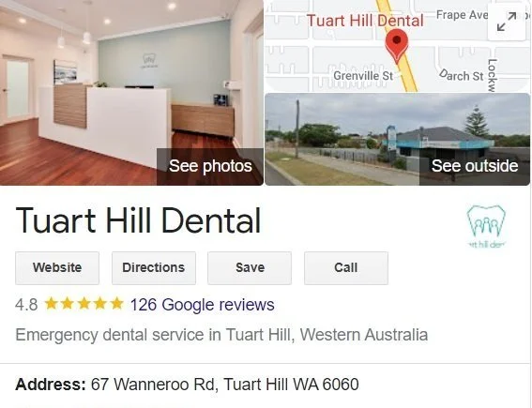Click Darch St label on map
532x408 pixels.
pos(461,75)
